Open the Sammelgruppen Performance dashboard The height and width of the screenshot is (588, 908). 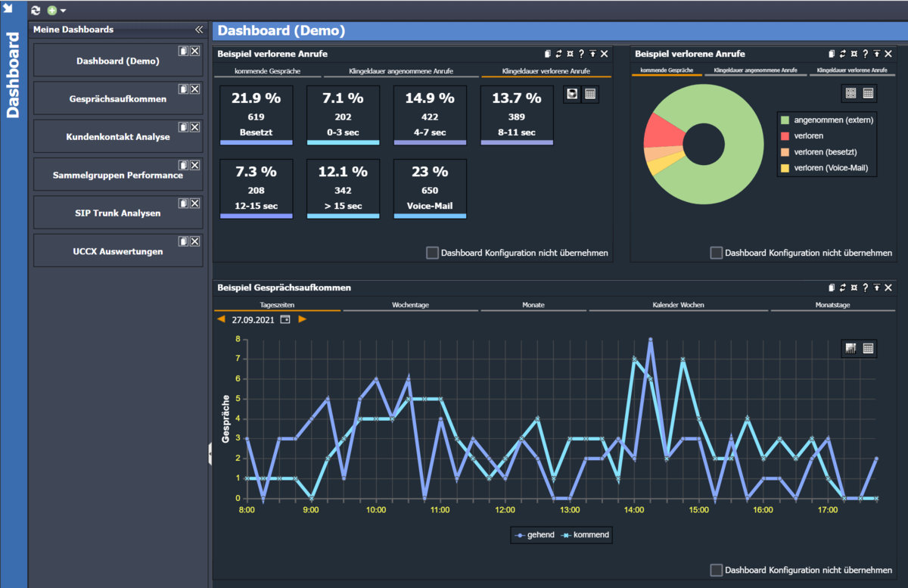pyautogui.click(x=118, y=175)
